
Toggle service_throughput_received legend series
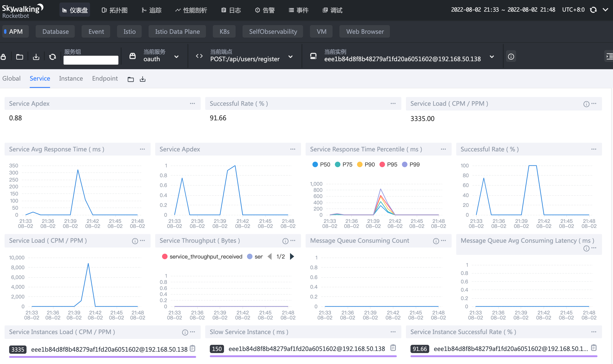point(202,257)
